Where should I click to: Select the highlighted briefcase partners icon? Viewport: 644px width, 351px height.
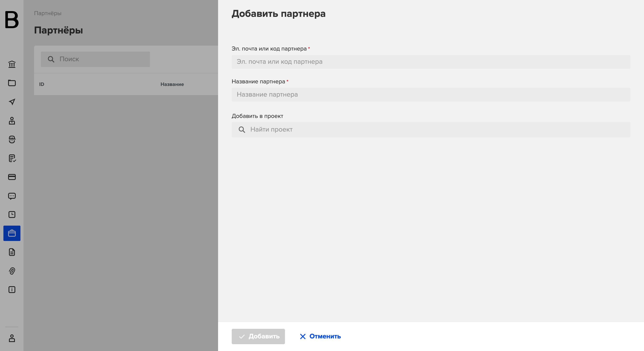tap(12, 233)
